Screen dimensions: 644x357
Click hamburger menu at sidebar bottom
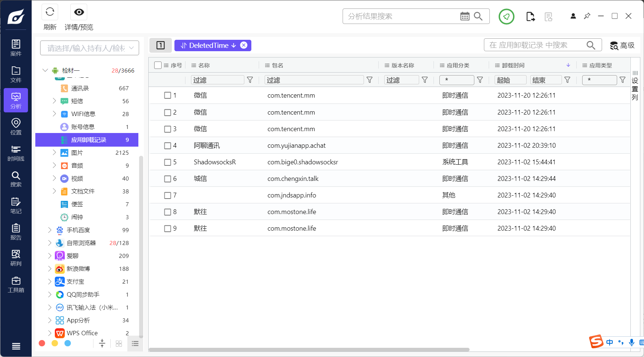(x=16, y=346)
